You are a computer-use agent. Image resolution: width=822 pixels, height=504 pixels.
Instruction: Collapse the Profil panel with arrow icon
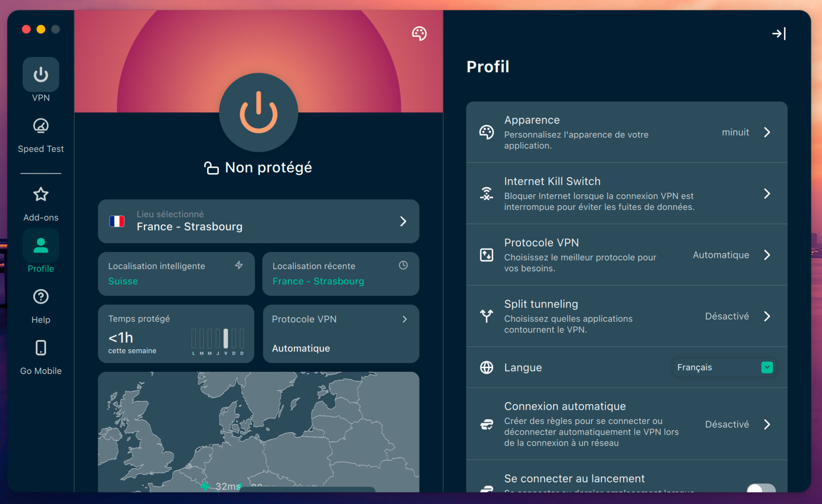[778, 33]
